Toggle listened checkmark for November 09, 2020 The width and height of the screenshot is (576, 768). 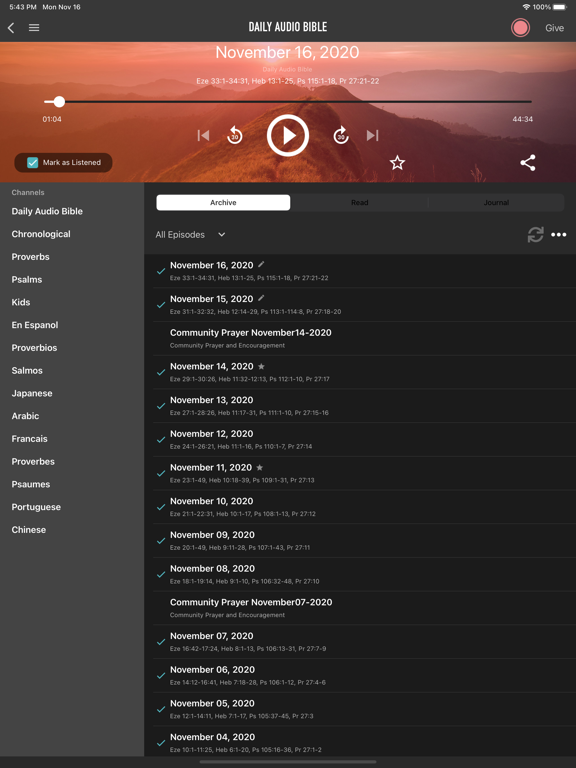click(x=161, y=541)
